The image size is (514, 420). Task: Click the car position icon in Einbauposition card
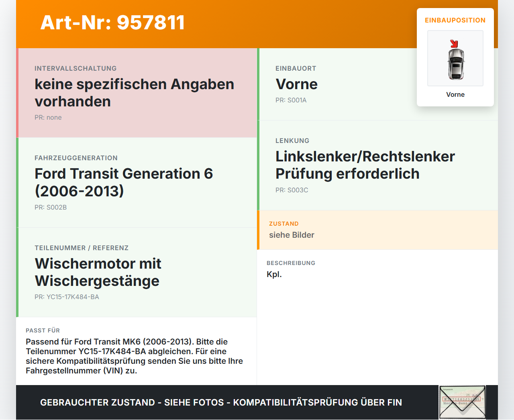click(455, 58)
